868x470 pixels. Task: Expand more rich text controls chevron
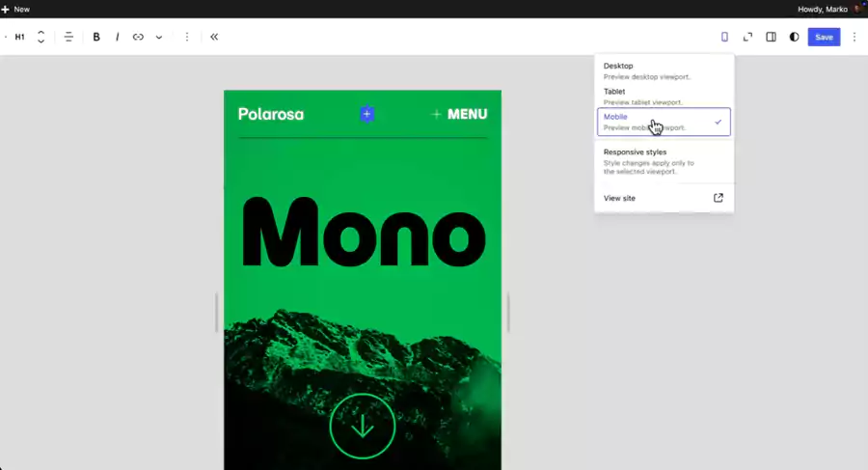click(159, 37)
